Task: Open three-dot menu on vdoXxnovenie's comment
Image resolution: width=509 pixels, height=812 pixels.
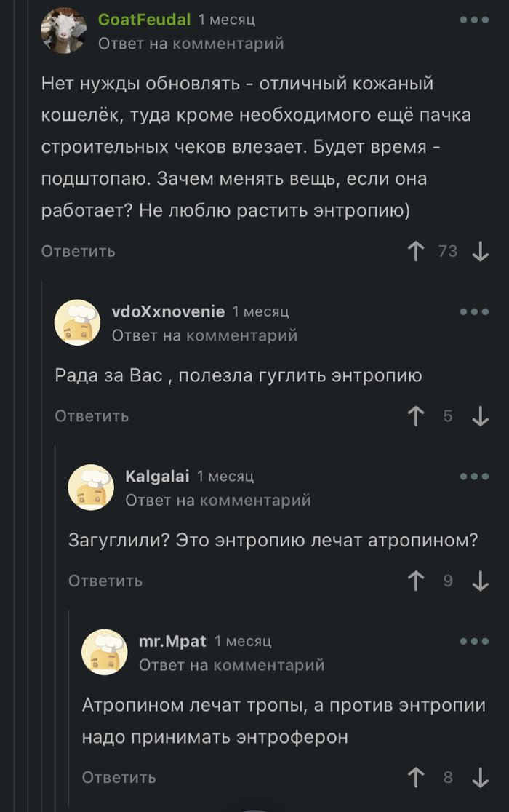Action: 474,311
